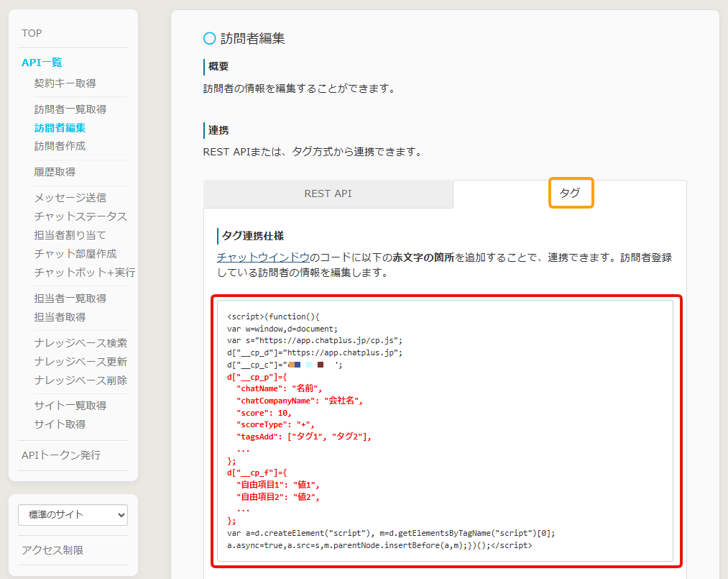Open チャット部屋作成 page

click(75, 254)
